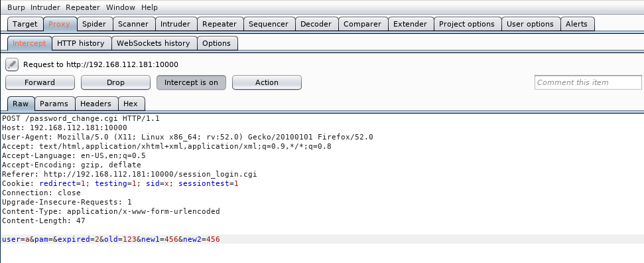Switch to the Repeater tool tab
The height and width of the screenshot is (263, 644).
220,24
